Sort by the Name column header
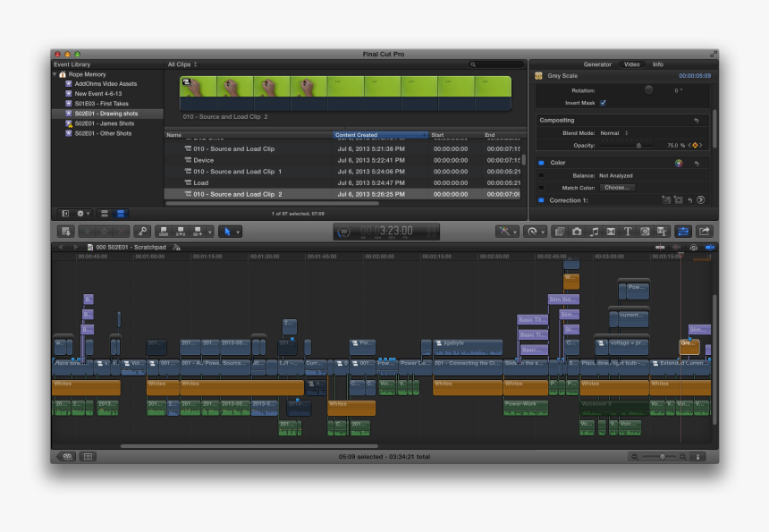Screen dimensions: 769x532 point(249,135)
